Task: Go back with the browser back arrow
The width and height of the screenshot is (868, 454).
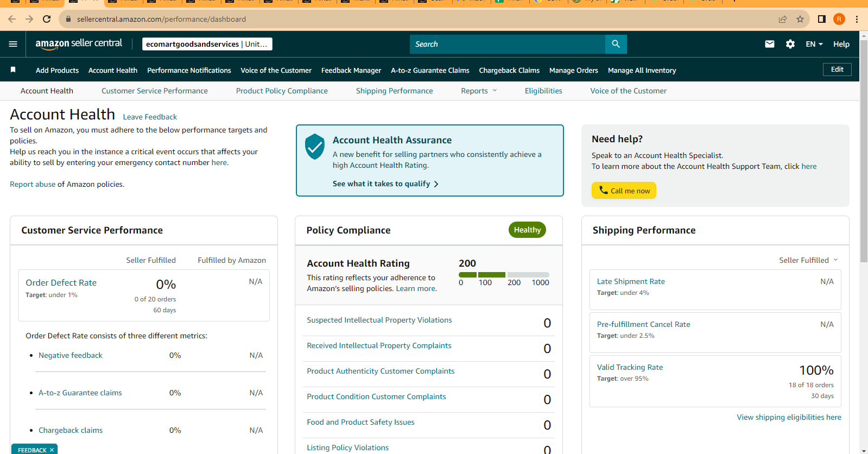Action: [x=12, y=19]
